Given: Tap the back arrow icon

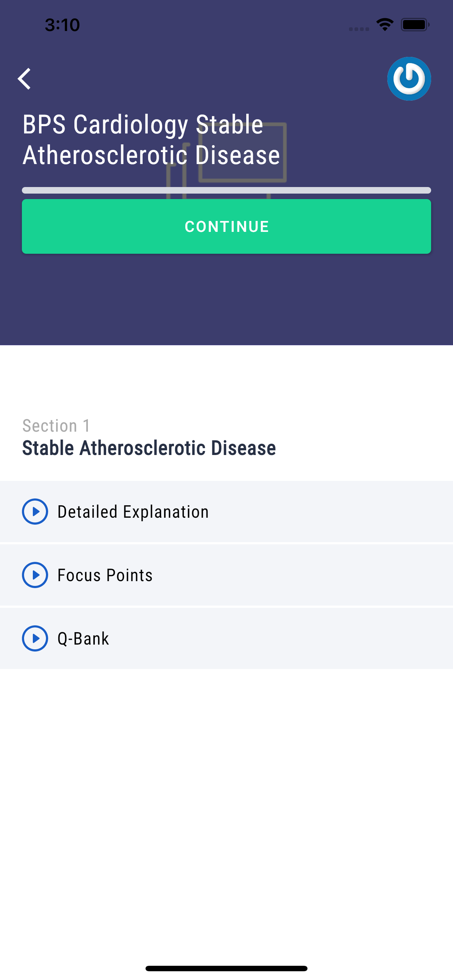Looking at the screenshot, I should click(x=24, y=79).
